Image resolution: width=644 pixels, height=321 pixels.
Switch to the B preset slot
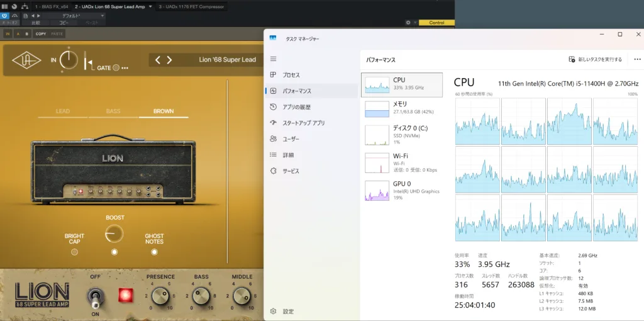click(26, 34)
